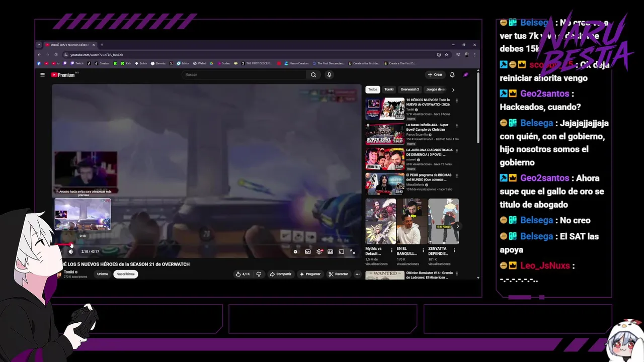Open YouTube notifications bell
The height and width of the screenshot is (362, 644).
(x=452, y=75)
